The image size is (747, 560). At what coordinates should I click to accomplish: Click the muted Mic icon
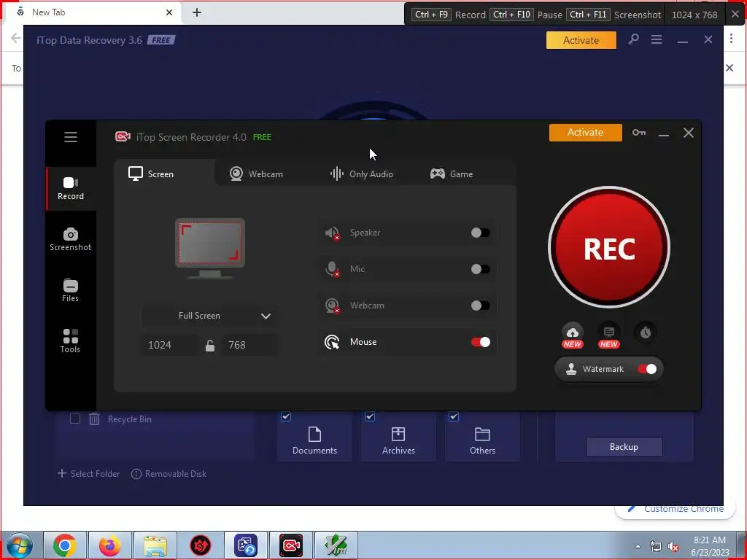[332, 270]
